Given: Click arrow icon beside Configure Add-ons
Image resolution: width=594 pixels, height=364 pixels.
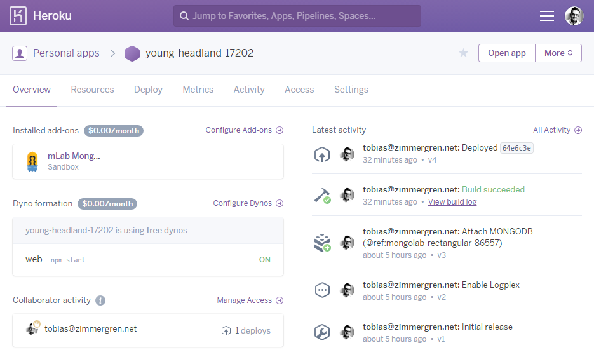Looking at the screenshot, I should pyautogui.click(x=280, y=130).
